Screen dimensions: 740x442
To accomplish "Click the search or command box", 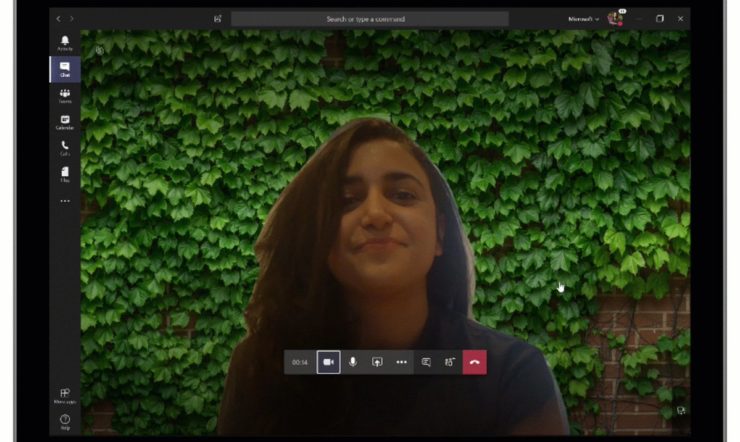I will pyautogui.click(x=370, y=19).
